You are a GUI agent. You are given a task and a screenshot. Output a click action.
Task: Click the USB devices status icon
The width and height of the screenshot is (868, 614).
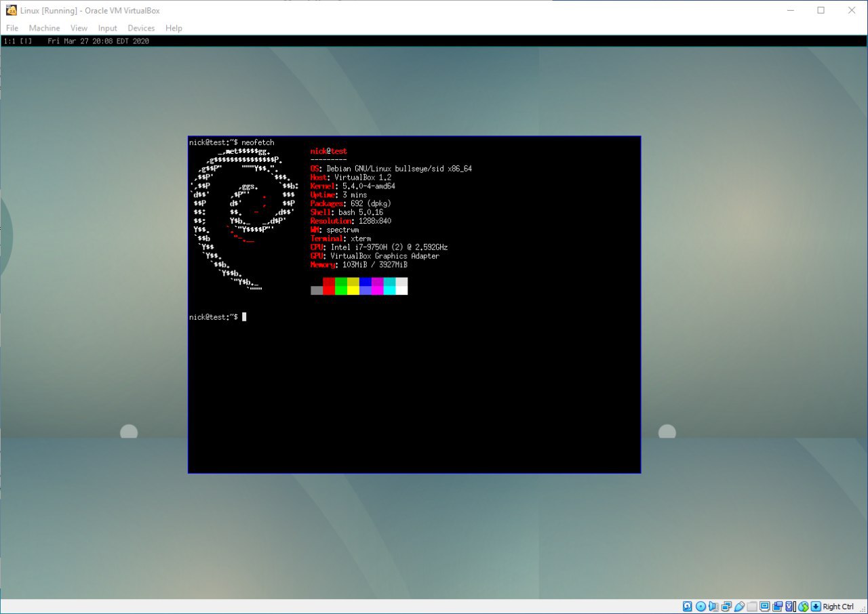click(x=739, y=606)
